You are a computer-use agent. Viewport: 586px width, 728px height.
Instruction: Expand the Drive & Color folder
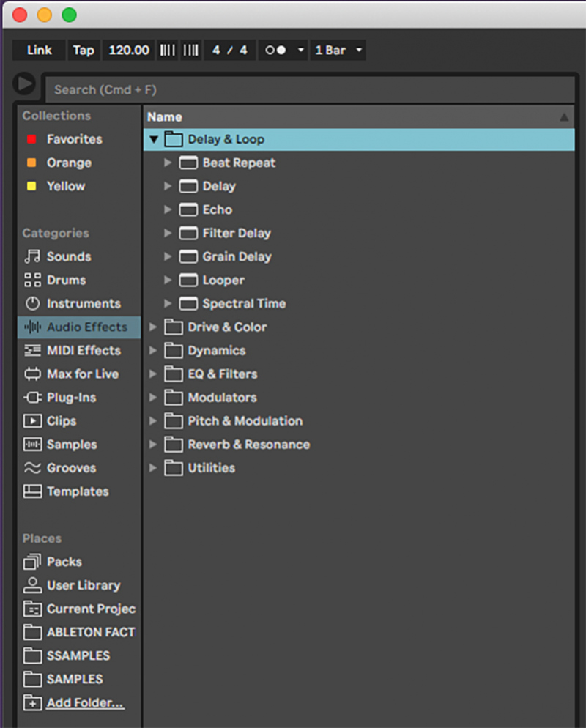pyautogui.click(x=154, y=327)
